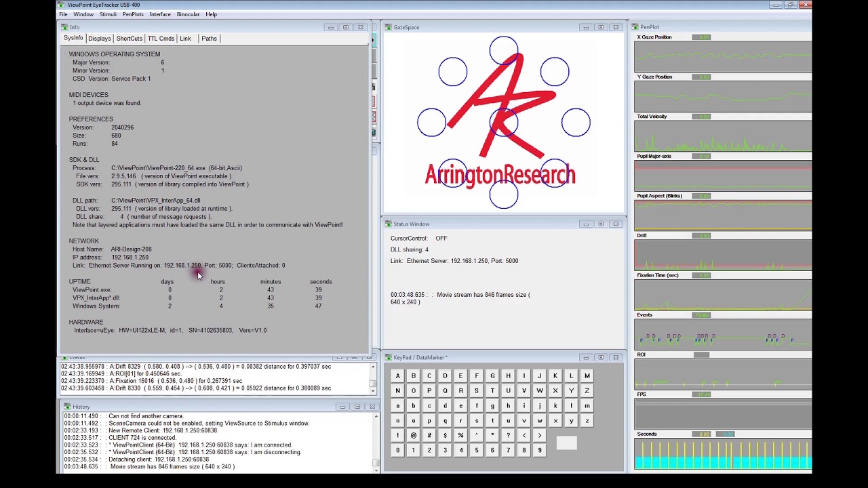The image size is (868, 488).
Task: Open the Interface menu
Action: pyautogui.click(x=160, y=14)
